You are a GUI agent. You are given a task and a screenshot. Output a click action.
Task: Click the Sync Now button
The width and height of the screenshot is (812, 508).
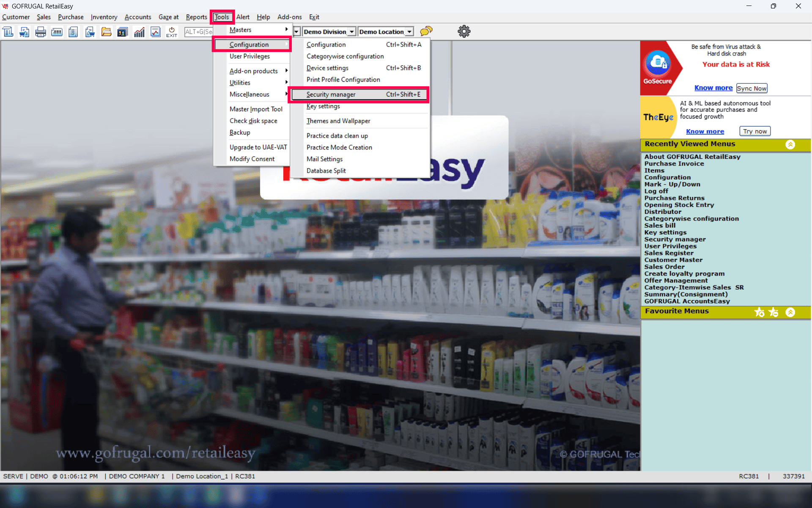point(752,88)
